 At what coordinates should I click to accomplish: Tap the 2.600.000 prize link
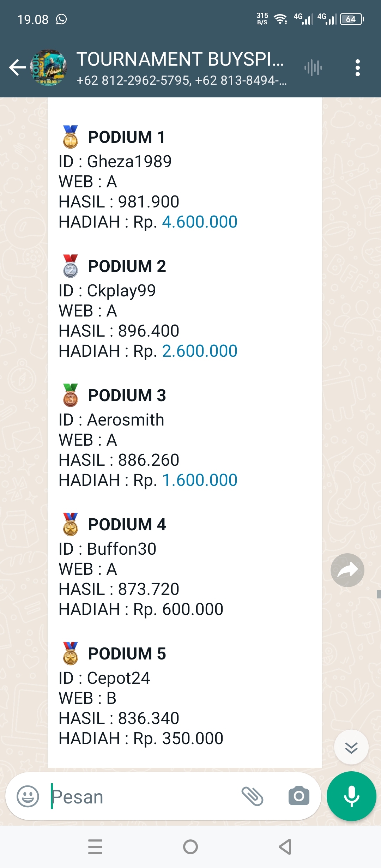pos(200,351)
